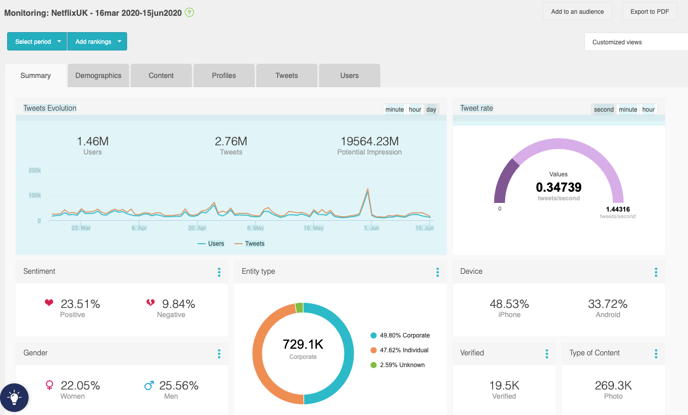The height and width of the screenshot is (415, 688).
Task: Set Tweets Evolution granularity to day
Action: [431, 109]
